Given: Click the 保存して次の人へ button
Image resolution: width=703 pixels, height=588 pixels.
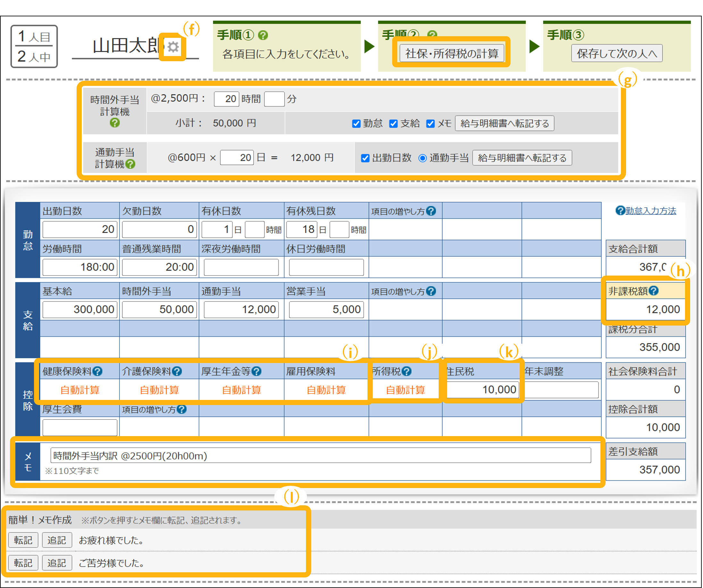Looking at the screenshot, I should click(616, 53).
